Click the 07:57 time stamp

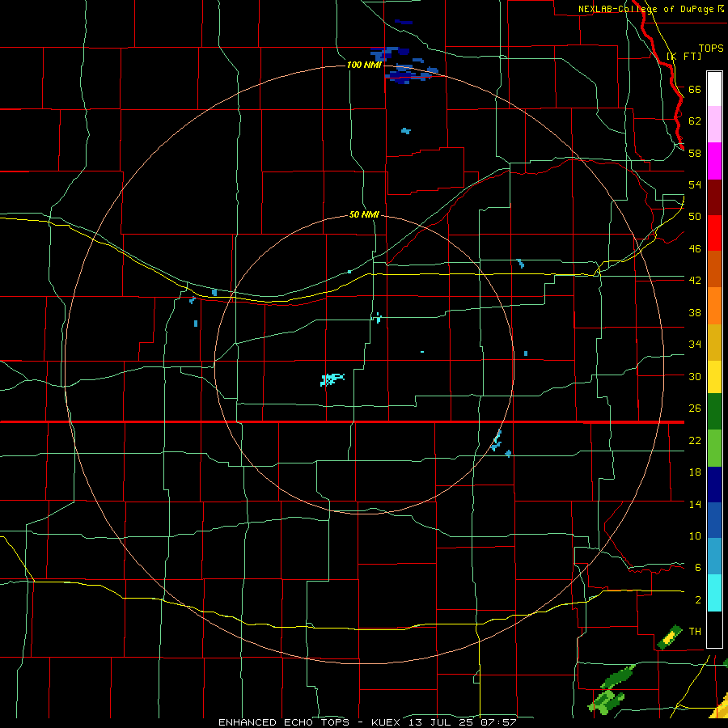tap(499, 722)
